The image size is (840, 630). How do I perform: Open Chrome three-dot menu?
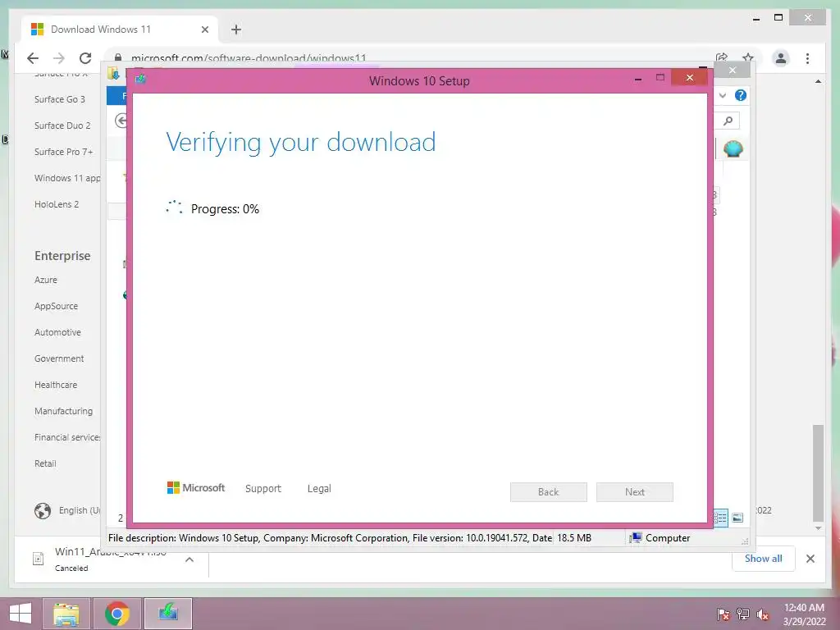(x=807, y=58)
